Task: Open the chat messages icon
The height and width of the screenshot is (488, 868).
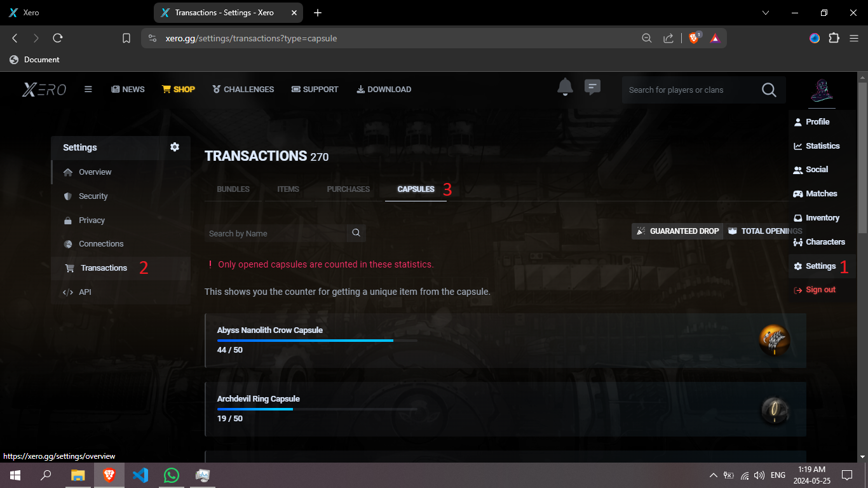Action: [592, 87]
